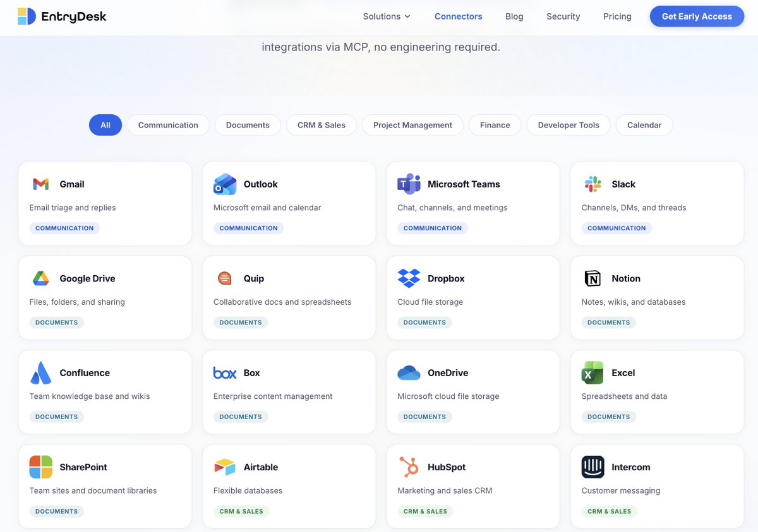Click the Quip logo icon
Viewport: 758px width, 532px height.
pyautogui.click(x=224, y=278)
